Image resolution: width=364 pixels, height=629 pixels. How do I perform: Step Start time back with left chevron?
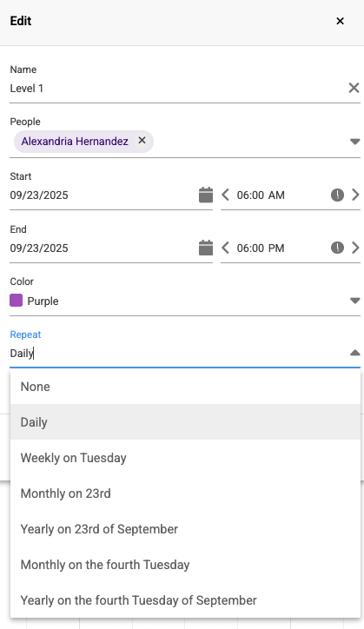pyautogui.click(x=226, y=195)
